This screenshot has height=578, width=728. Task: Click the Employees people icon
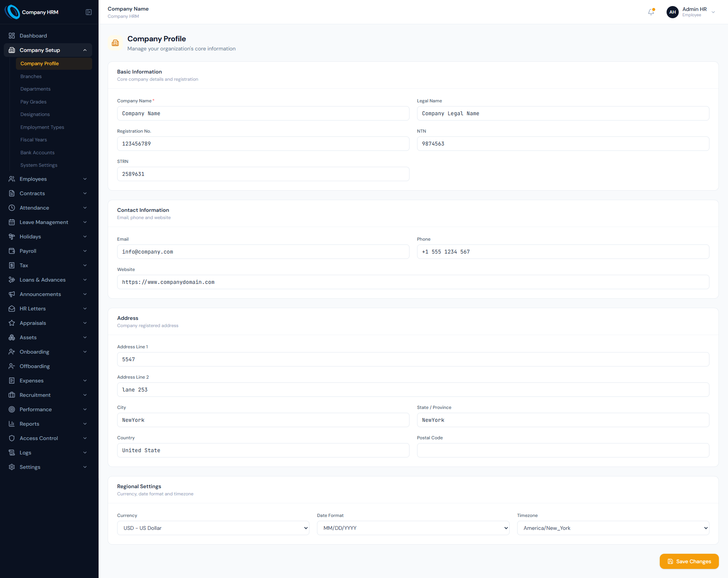[x=12, y=179]
